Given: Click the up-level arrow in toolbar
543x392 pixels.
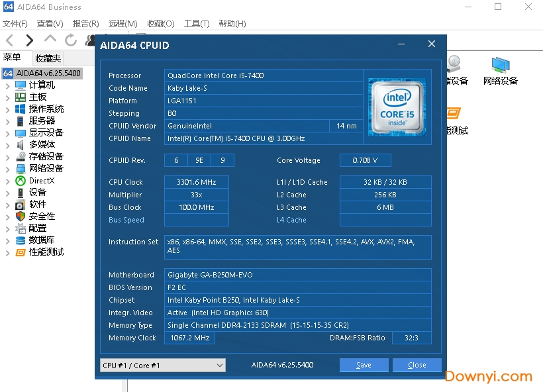Looking at the screenshot, I should coord(50,39).
